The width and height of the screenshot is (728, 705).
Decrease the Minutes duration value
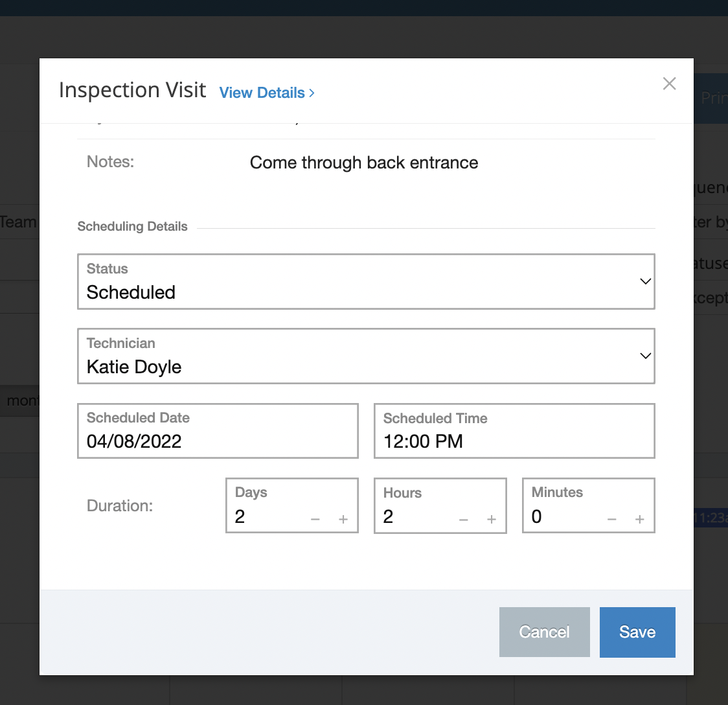[x=612, y=519]
